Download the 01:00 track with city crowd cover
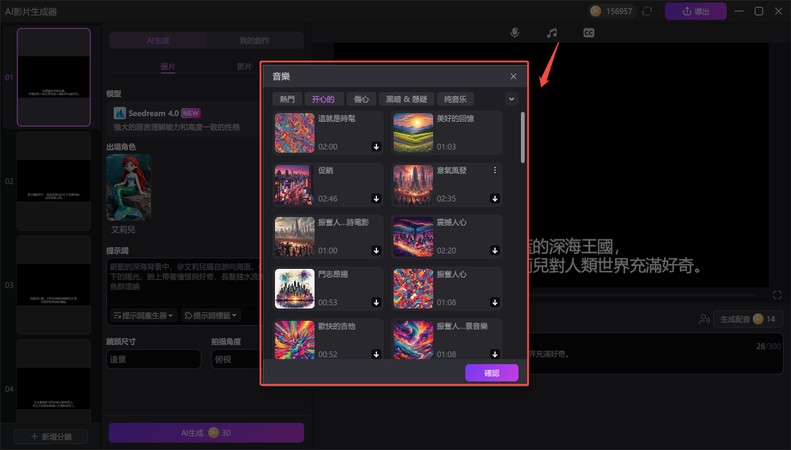This screenshot has height=450, width=791. pyautogui.click(x=376, y=251)
